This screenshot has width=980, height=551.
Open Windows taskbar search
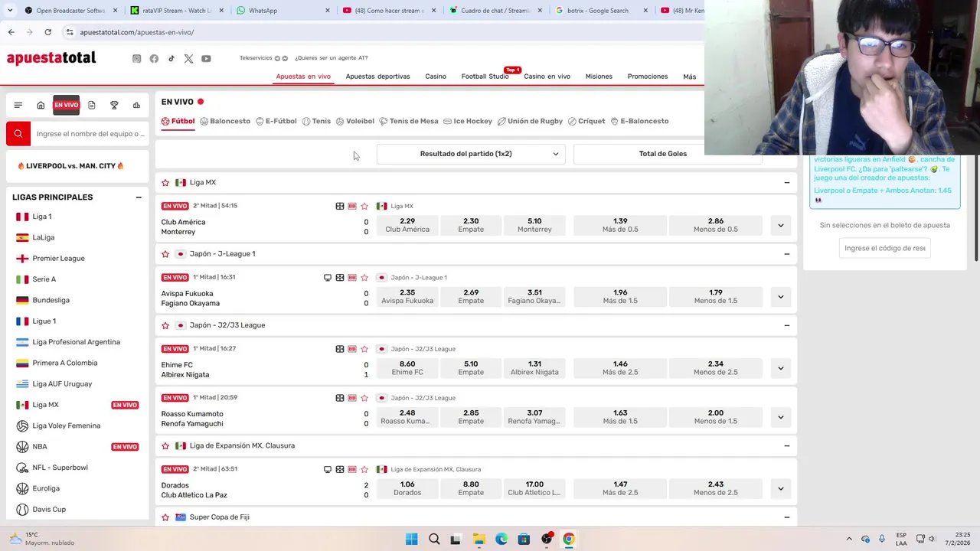pos(433,539)
